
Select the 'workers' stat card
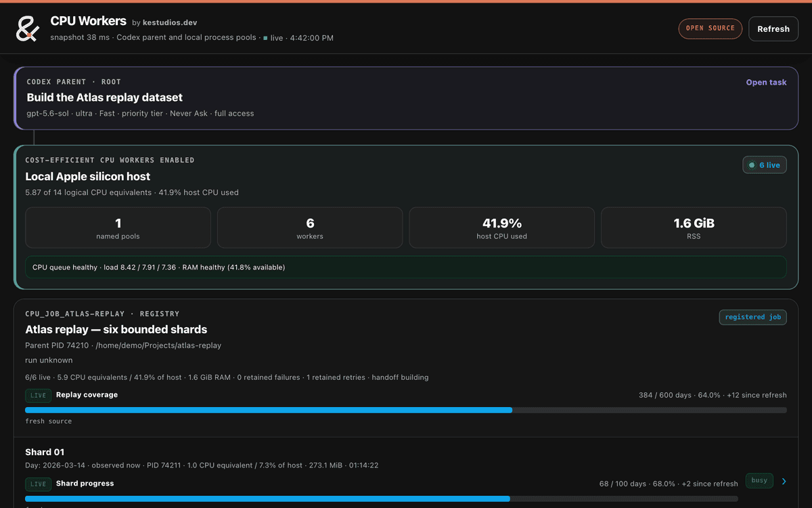310,228
